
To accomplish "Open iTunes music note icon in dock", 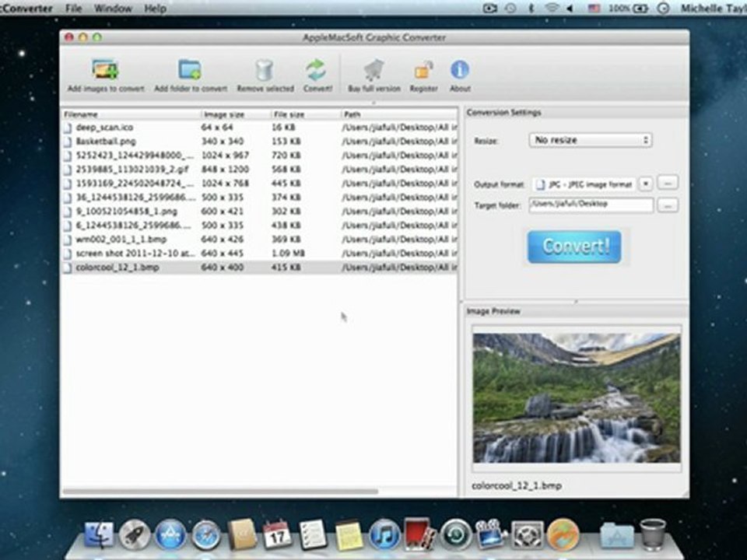I will click(384, 534).
